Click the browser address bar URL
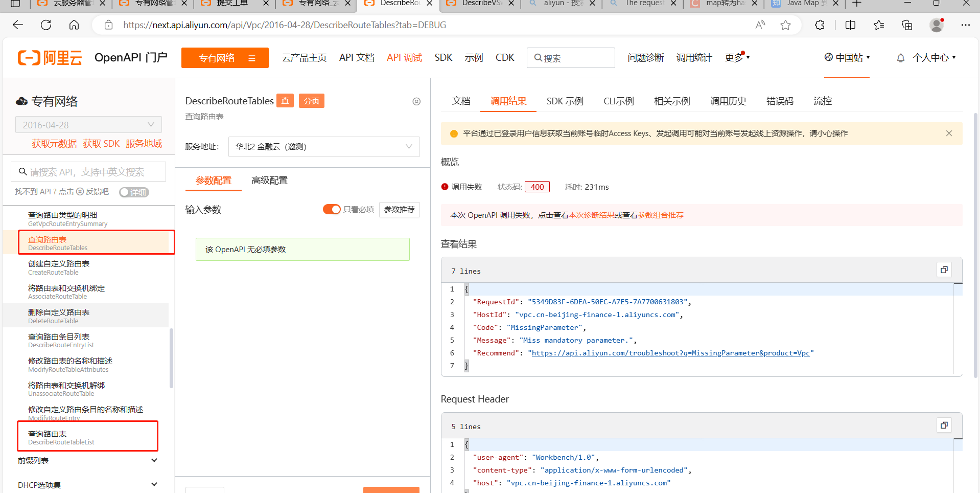The height and width of the screenshot is (493, 980). point(285,25)
